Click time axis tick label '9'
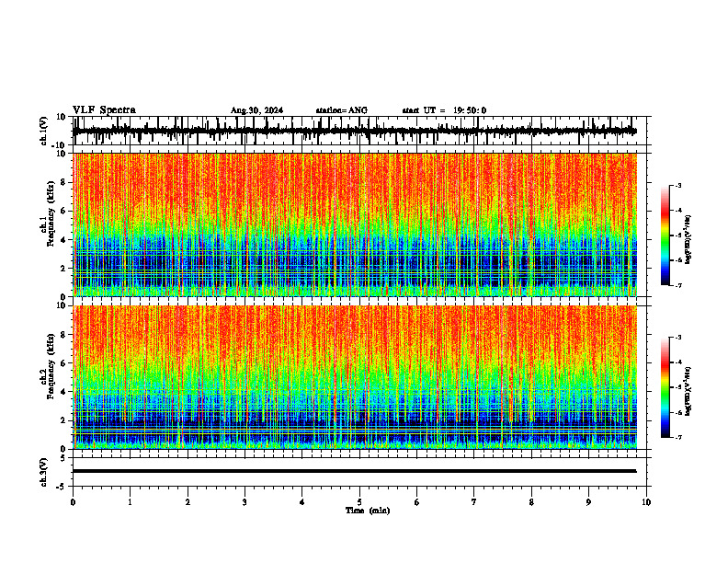Viewport: 728px width, 563px height. click(588, 502)
